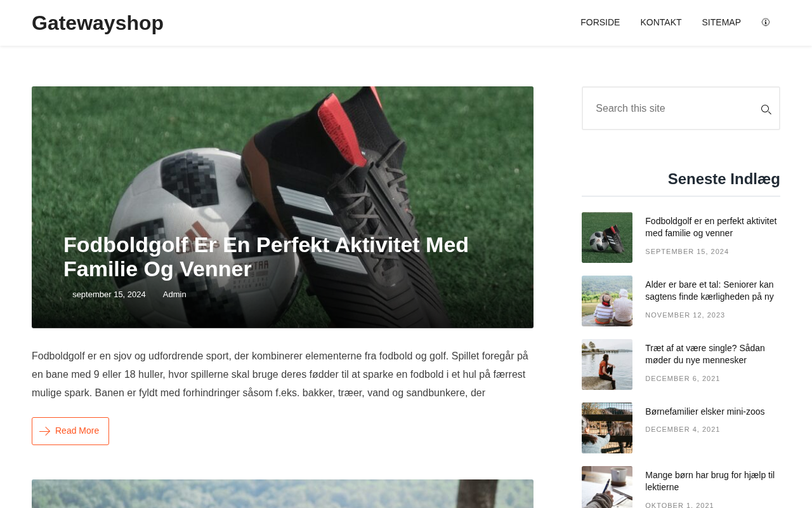Click the arrow icon beside Read More
Image resolution: width=812 pixels, height=508 pixels.
pyautogui.click(x=44, y=431)
